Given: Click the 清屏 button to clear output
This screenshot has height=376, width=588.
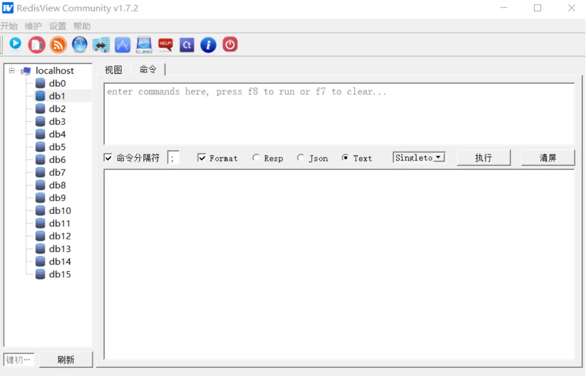Looking at the screenshot, I should (548, 158).
